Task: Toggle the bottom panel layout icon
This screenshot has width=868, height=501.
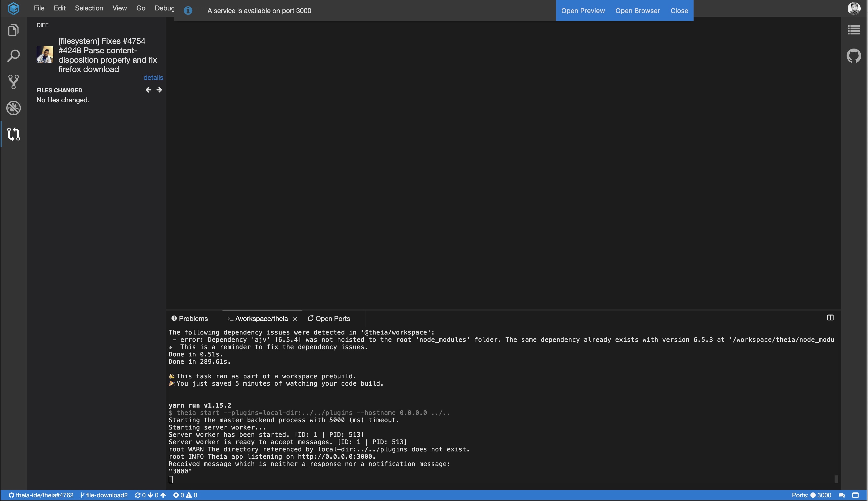Action: pos(830,318)
